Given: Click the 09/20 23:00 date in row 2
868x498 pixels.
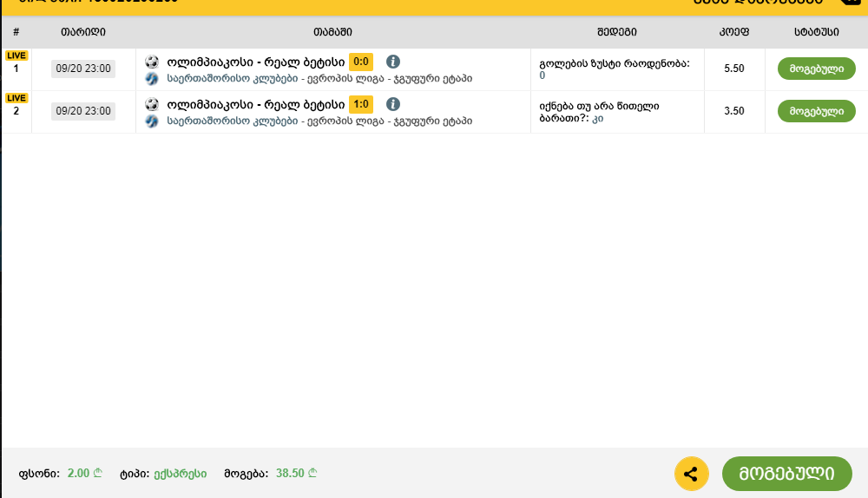Looking at the screenshot, I should (x=83, y=111).
